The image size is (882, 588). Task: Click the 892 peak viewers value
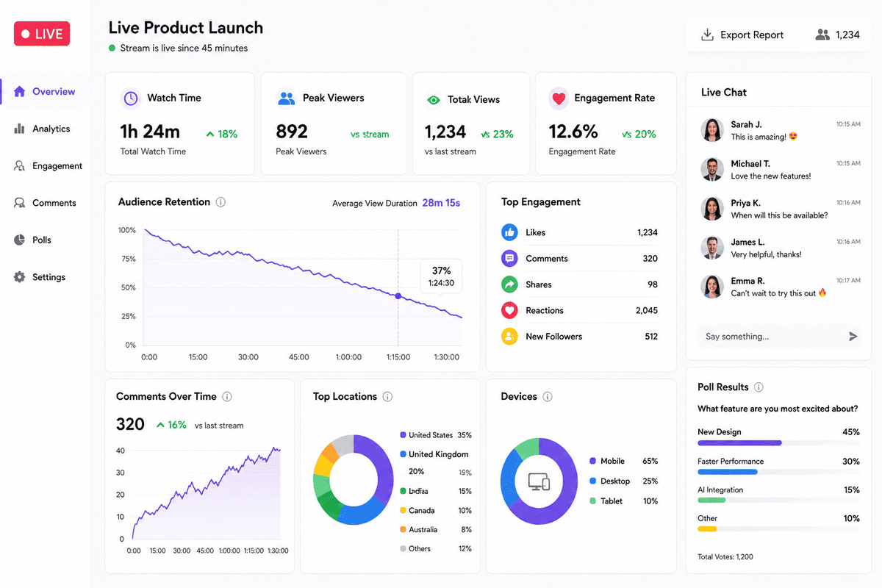pos(292,132)
